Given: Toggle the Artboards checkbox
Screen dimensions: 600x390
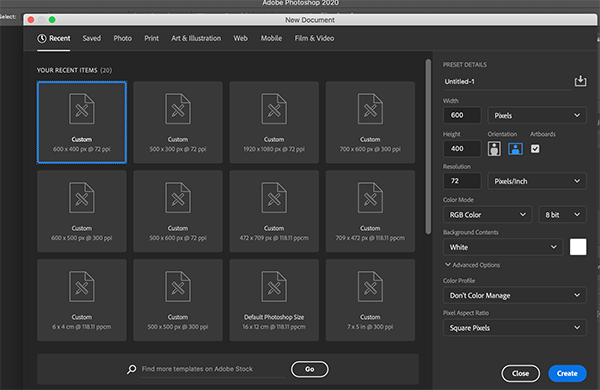Looking at the screenshot, I should click(x=535, y=148).
